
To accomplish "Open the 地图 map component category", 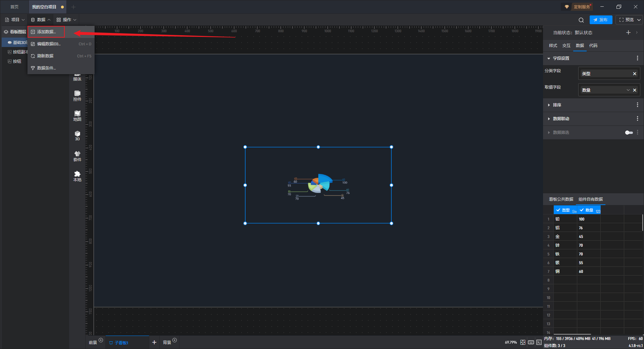I will 77,116.
